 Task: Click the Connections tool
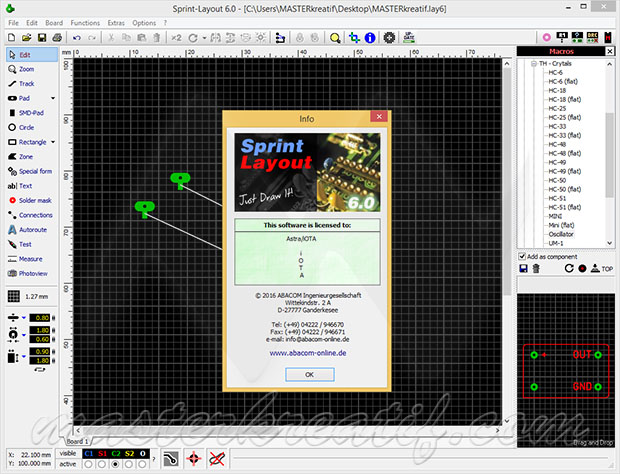35,215
